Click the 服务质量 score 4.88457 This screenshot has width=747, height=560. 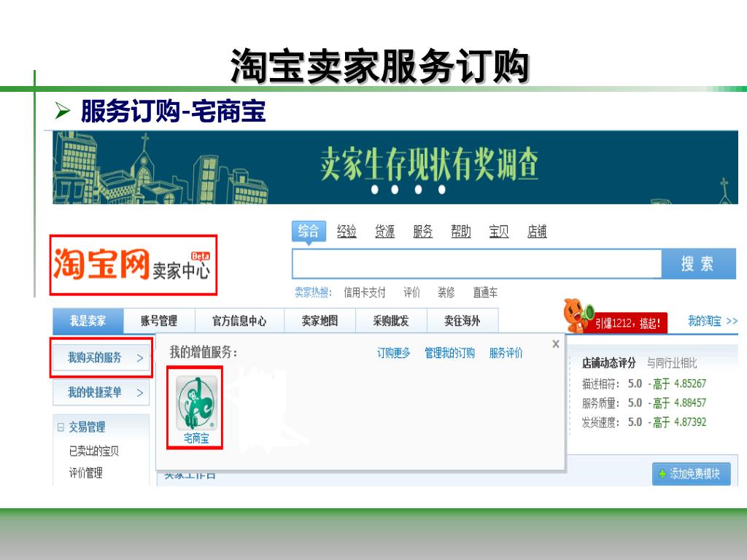pos(690,402)
